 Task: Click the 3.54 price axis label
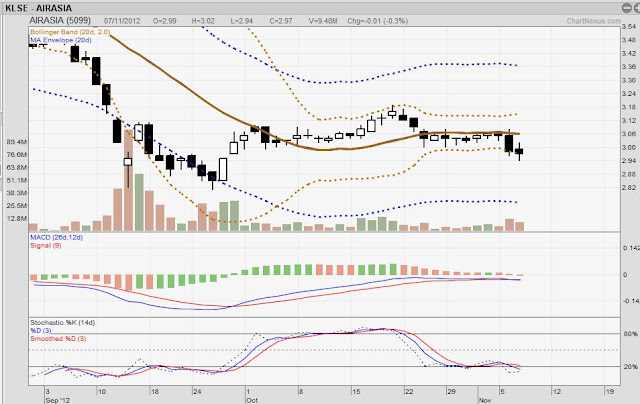pos(629,27)
